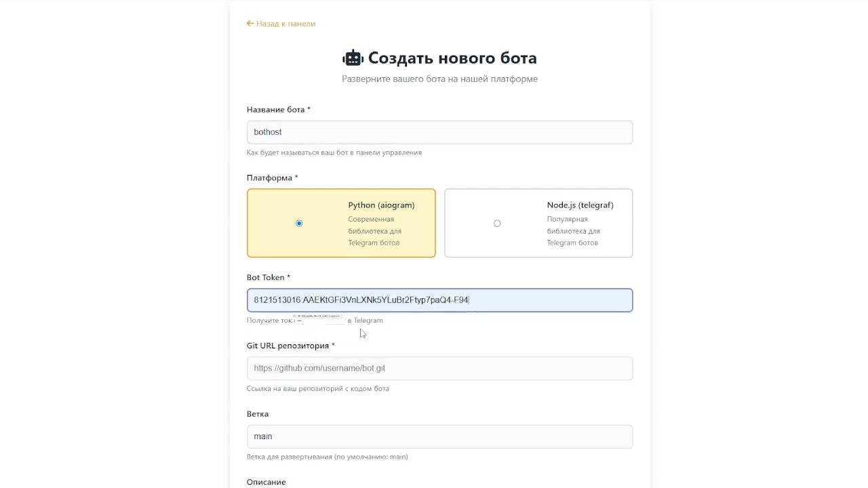Click the page heading 'Создать нового бота'
The height and width of the screenshot is (488, 868).
[452, 58]
